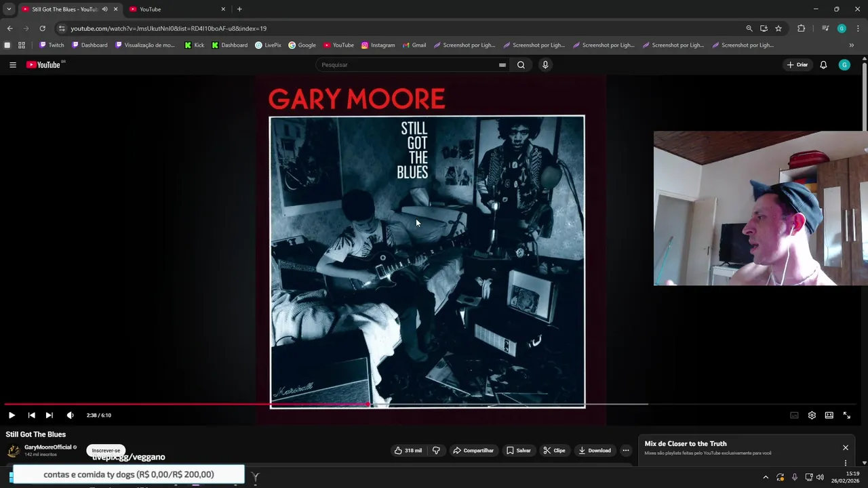Open the Google bookmark
The image size is (868, 488).
(x=302, y=45)
